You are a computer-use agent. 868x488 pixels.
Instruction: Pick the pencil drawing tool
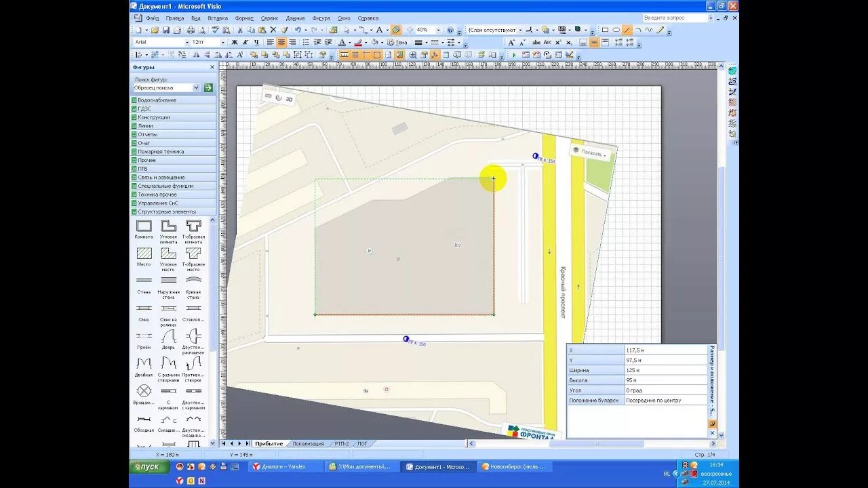click(660, 30)
